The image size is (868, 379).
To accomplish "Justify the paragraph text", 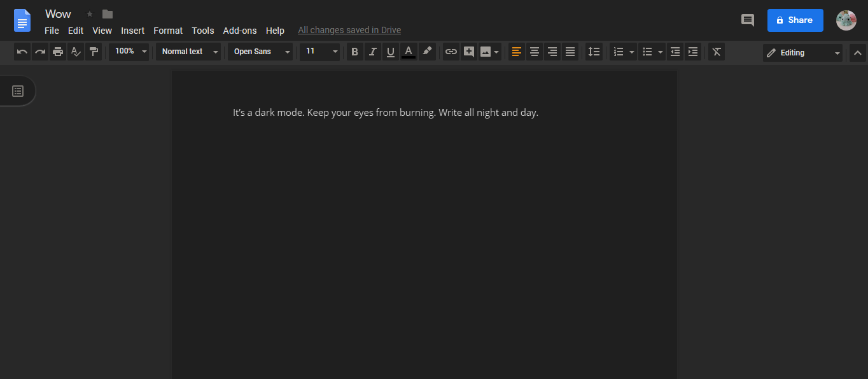I will click(x=570, y=52).
